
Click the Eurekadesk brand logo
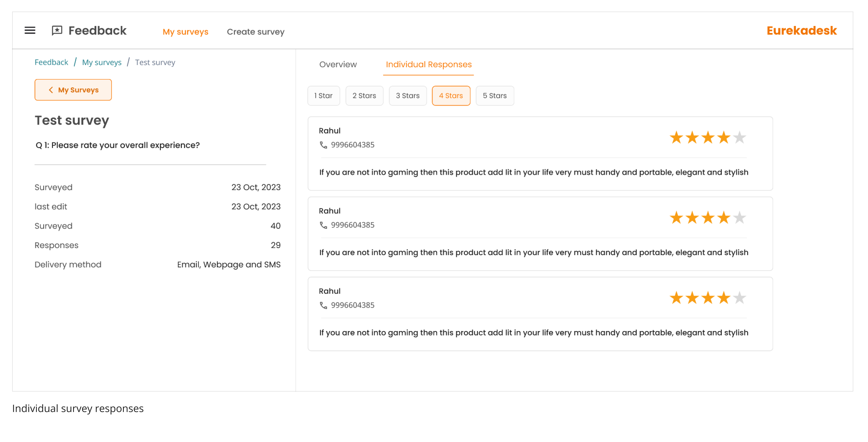tap(802, 31)
